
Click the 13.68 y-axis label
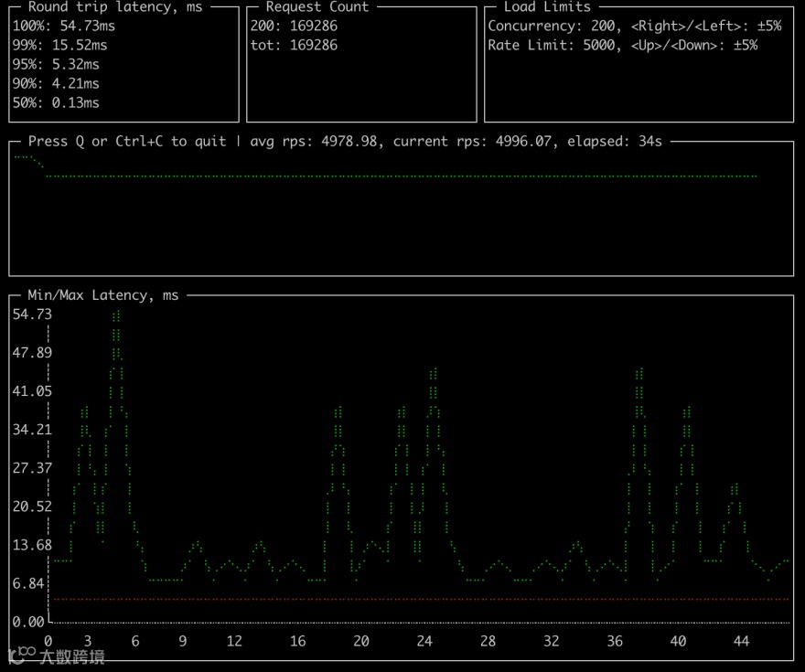coord(32,545)
